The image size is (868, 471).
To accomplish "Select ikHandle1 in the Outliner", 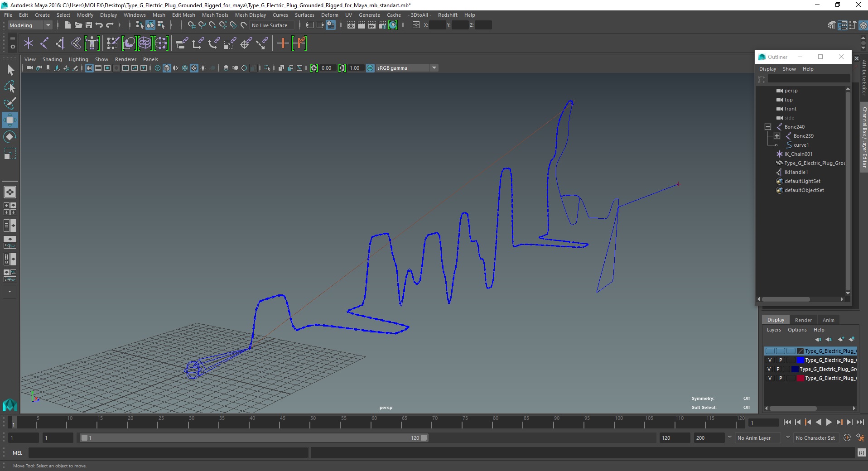I will [796, 172].
